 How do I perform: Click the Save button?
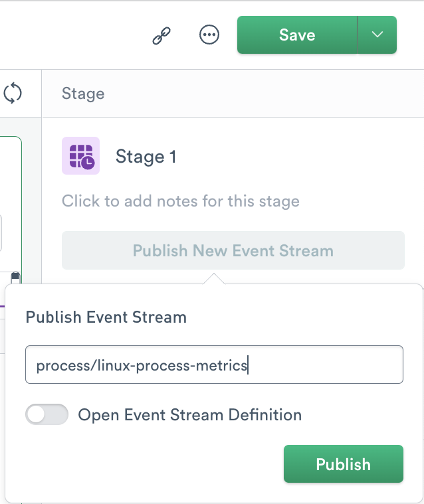(297, 35)
